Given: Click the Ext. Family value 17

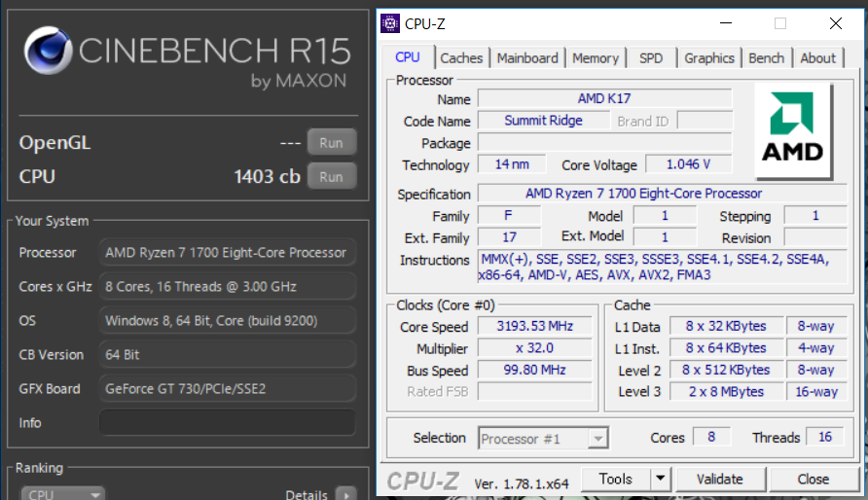Looking at the screenshot, I should pyautogui.click(x=509, y=237).
